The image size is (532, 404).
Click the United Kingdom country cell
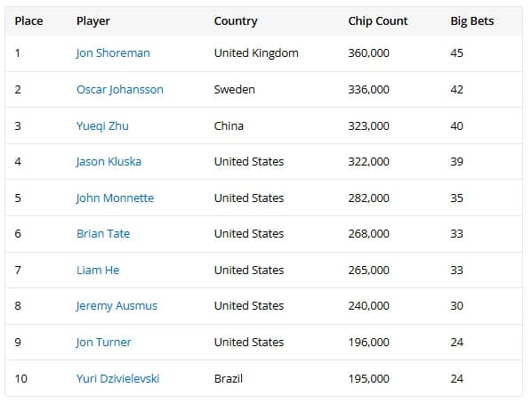click(256, 53)
